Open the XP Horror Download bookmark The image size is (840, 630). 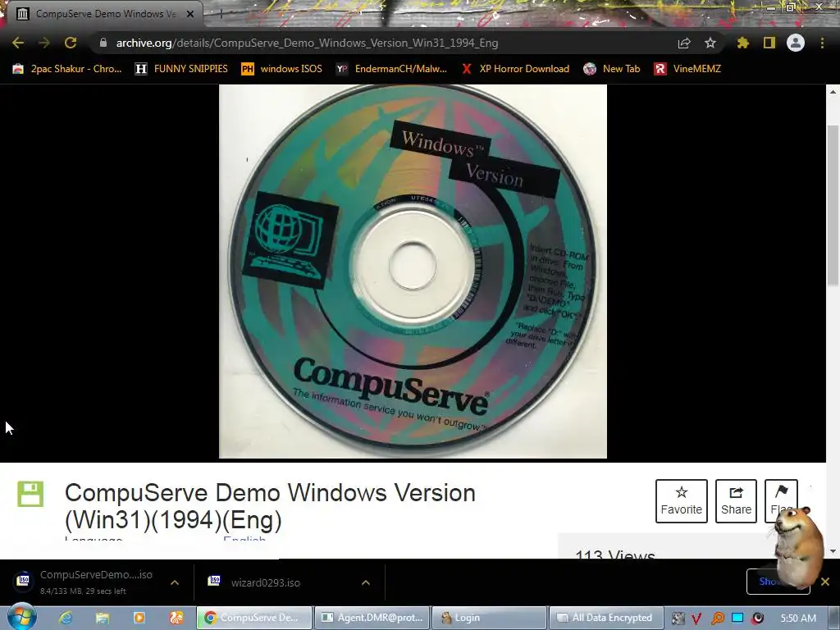coord(515,69)
